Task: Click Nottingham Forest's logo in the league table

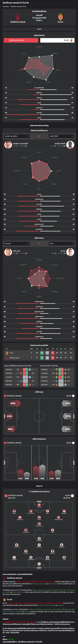Action: pos(7,358)
